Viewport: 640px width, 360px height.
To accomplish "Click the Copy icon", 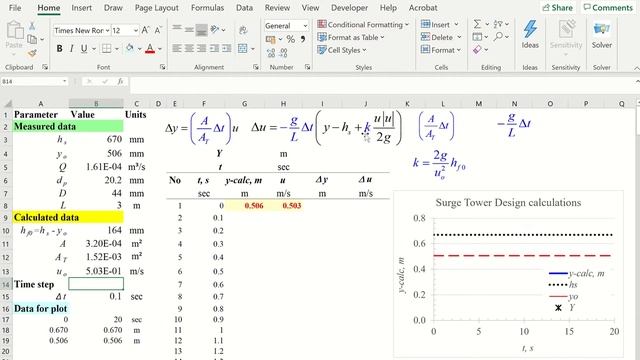I will point(32,40).
